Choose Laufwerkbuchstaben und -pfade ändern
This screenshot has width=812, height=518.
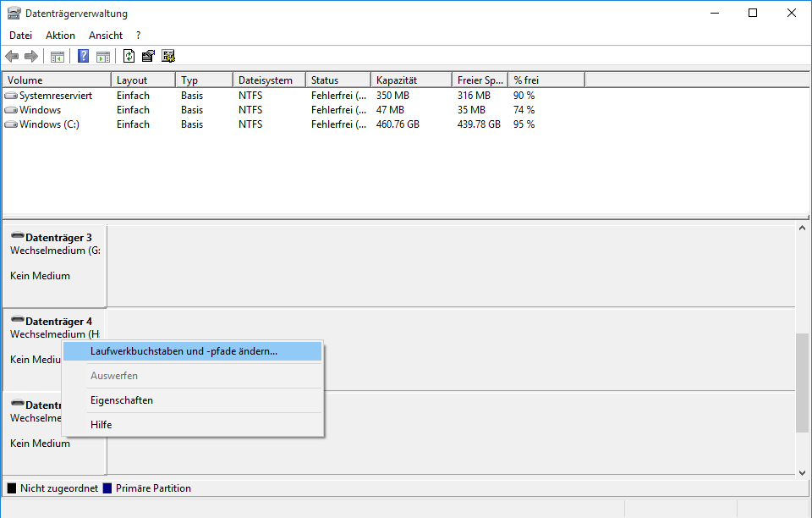click(184, 351)
